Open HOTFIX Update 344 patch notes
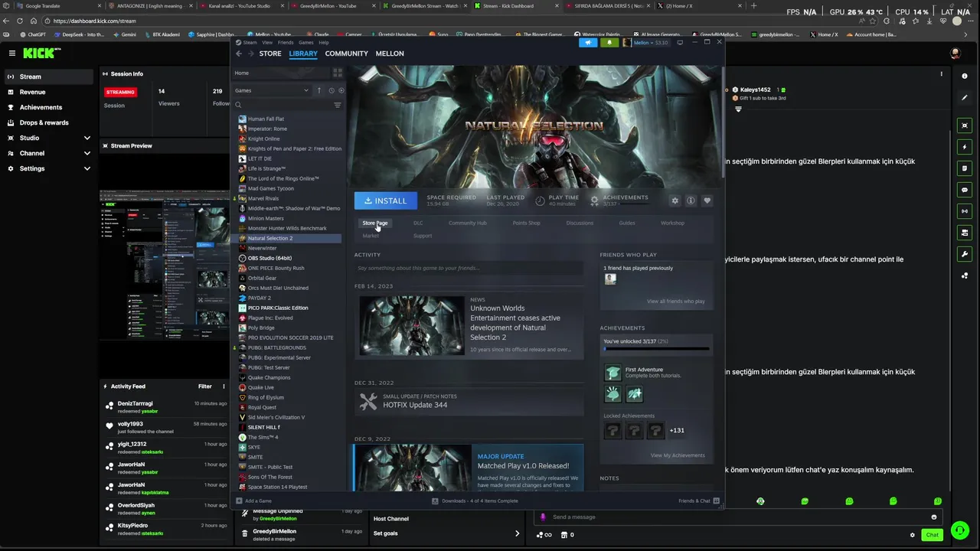This screenshot has height=551, width=980. 469,401
